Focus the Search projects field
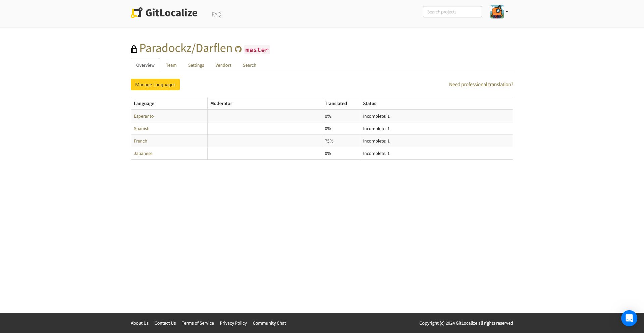This screenshot has height=333, width=644. (452, 12)
